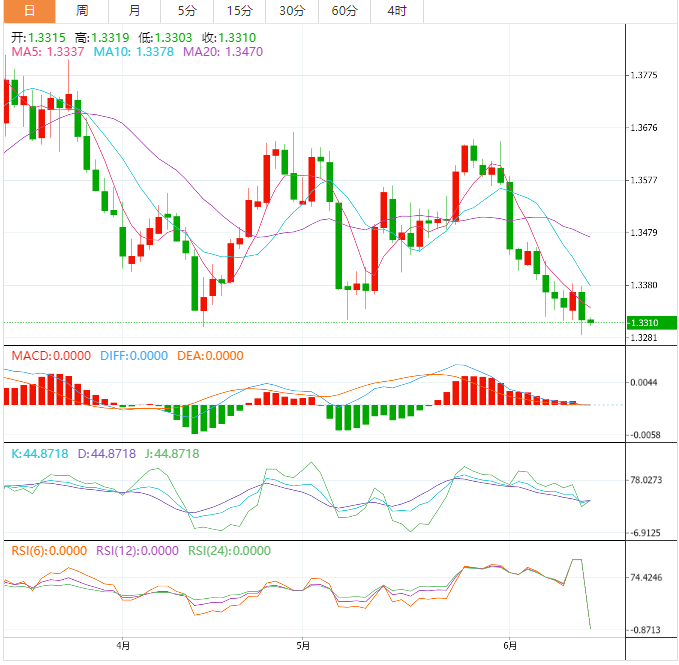Switch to the 4时 chart tab
679x665 pixels.
(396, 11)
